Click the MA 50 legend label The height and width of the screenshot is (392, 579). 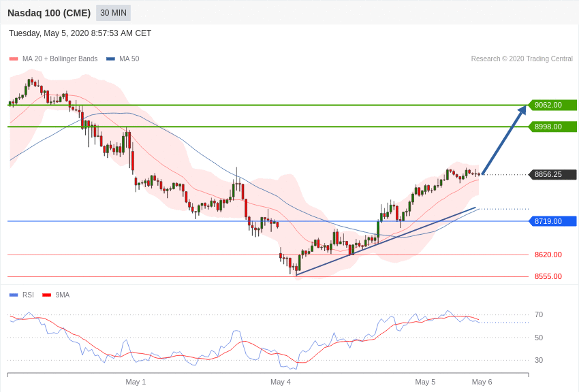point(129,59)
